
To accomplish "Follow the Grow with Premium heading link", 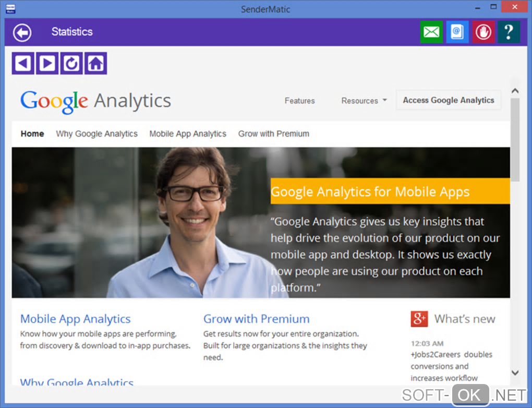I will click(256, 319).
